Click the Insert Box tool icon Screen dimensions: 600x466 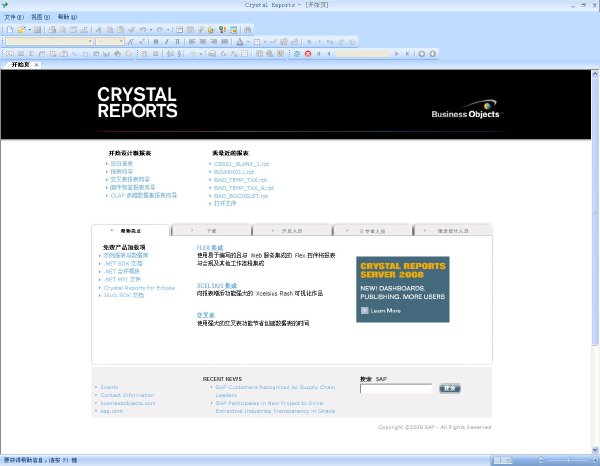[x=85, y=54]
